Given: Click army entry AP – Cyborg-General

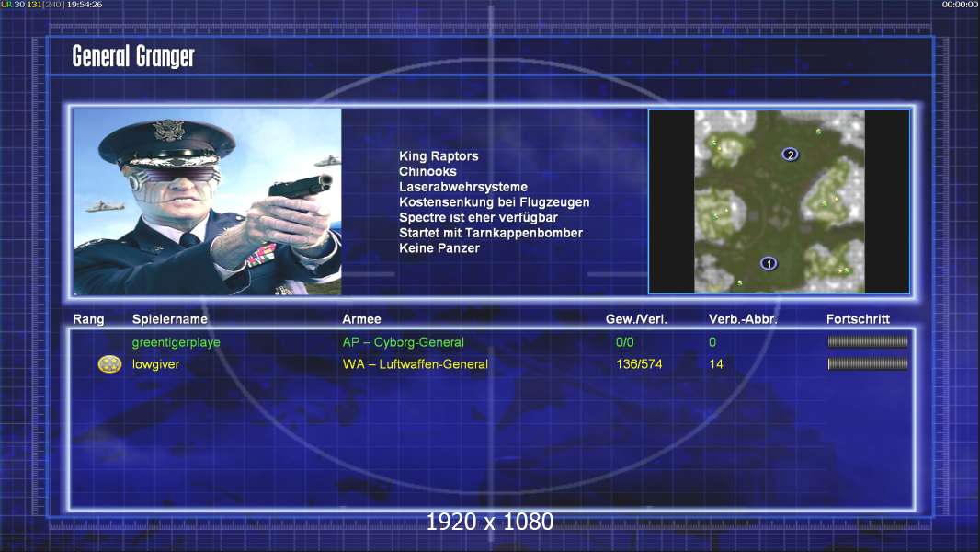Looking at the screenshot, I should 404,342.
